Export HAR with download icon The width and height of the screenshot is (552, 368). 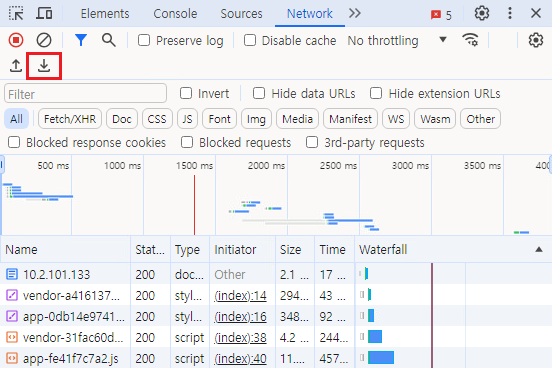(x=44, y=66)
